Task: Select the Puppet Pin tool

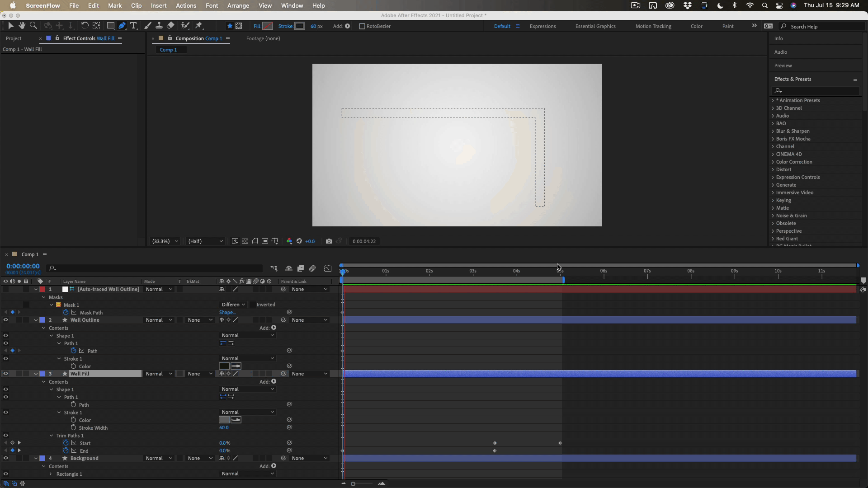Action: coord(199,26)
